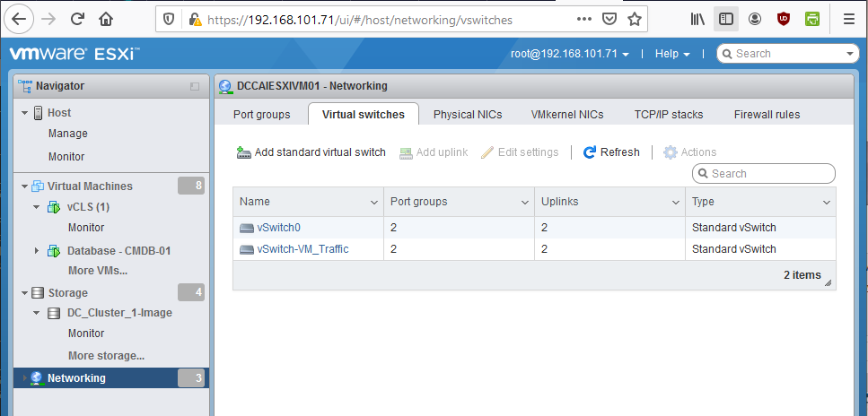Screen dimensions: 868x416
Task: Show the tracking protection shield icon
Action: [169, 20]
